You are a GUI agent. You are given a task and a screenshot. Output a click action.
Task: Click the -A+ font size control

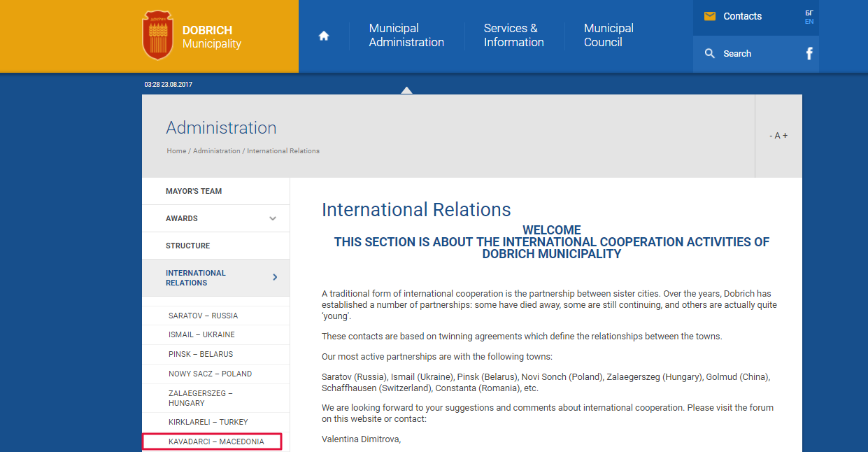[x=778, y=136]
